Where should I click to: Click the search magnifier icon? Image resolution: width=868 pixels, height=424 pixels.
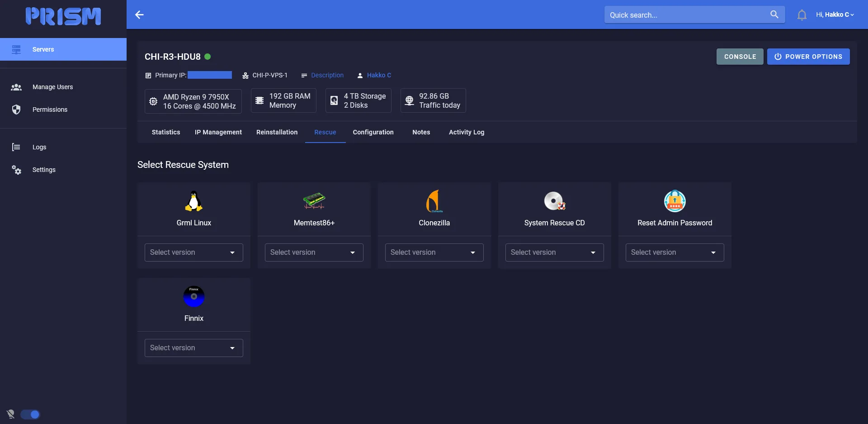click(x=774, y=14)
